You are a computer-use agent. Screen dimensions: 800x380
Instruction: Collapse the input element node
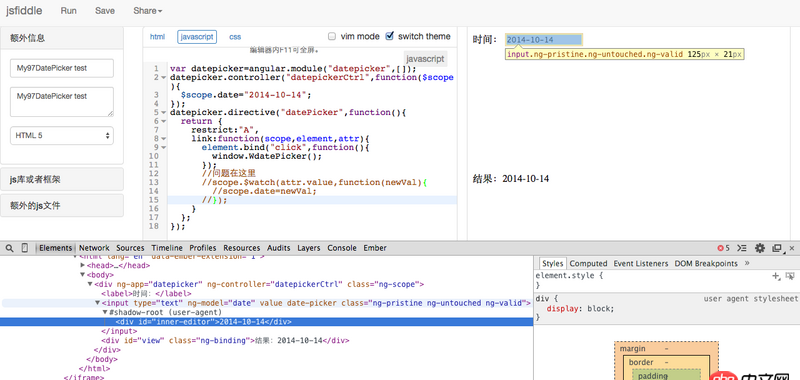[97, 303]
